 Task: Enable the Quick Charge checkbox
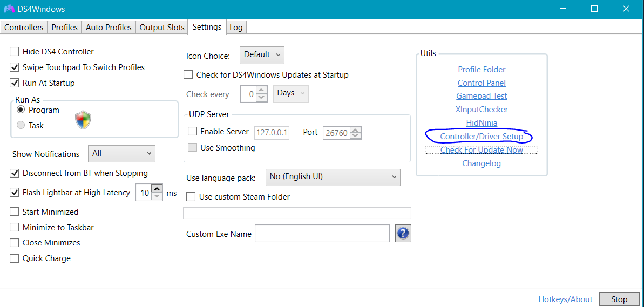point(15,258)
